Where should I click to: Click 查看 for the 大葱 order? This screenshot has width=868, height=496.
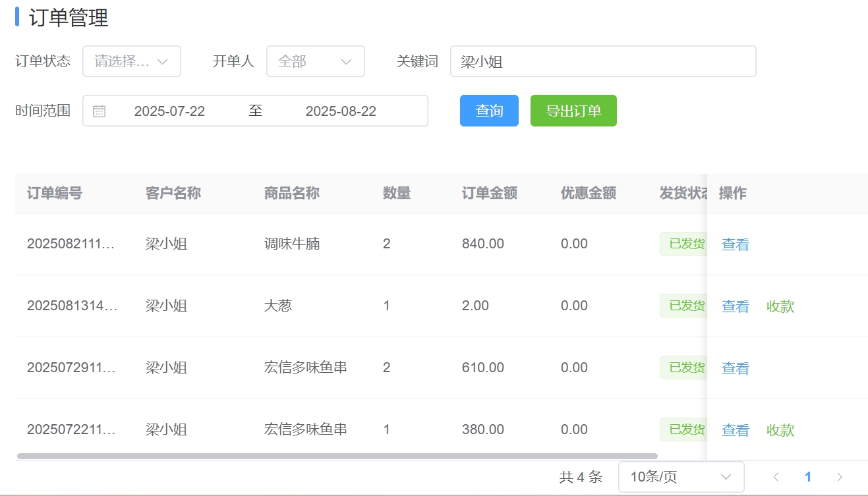click(735, 306)
